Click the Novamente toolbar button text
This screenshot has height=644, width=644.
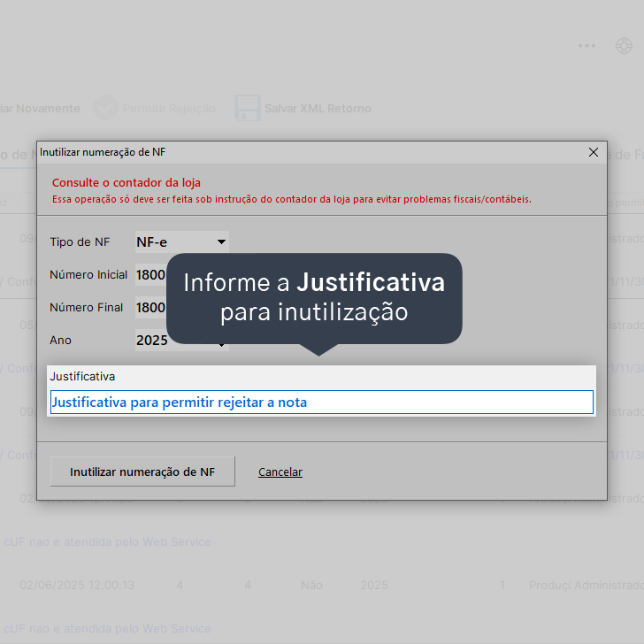click(48, 109)
